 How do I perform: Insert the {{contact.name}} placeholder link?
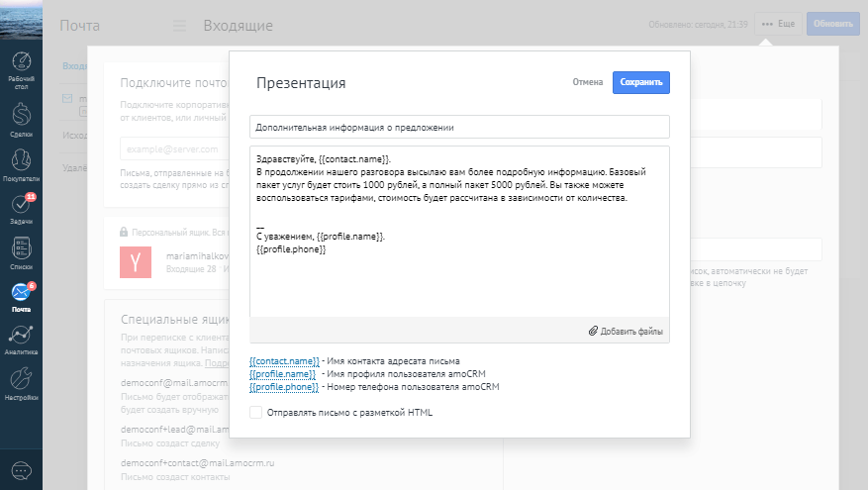tap(284, 361)
